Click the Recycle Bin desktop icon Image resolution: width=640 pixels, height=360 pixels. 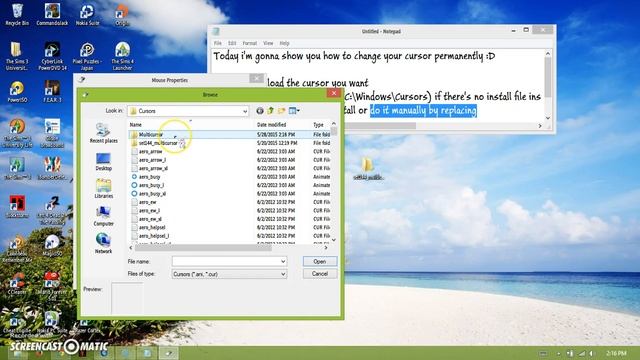click(17, 14)
